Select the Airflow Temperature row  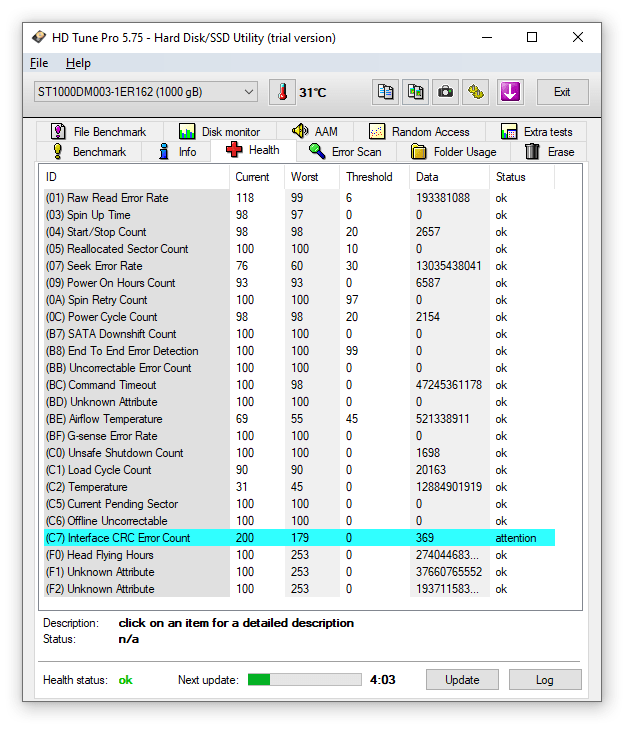(299, 419)
